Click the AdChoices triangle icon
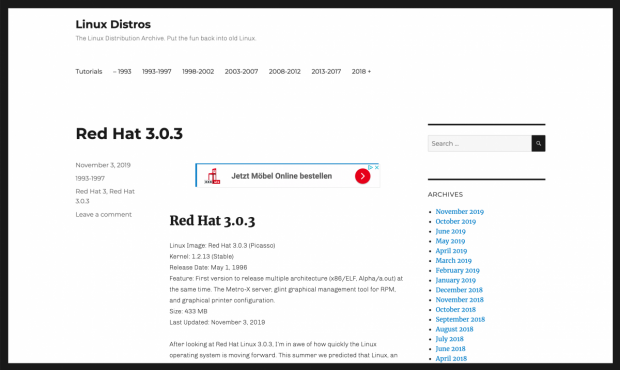Screen dimensions: 620x370 tap(370, 167)
